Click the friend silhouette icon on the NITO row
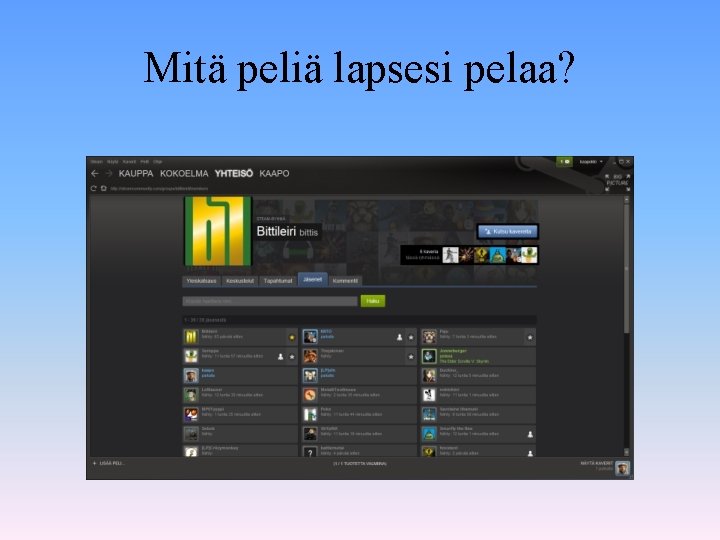Screen dimensions: 720x540 pos(399,338)
